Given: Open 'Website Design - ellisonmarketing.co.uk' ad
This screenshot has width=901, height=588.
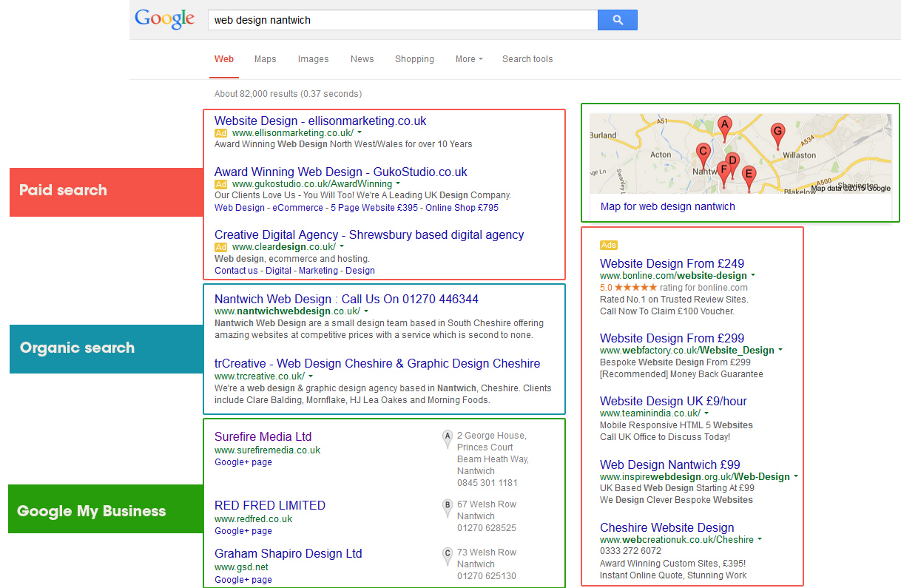Looking at the screenshot, I should coord(320,121).
